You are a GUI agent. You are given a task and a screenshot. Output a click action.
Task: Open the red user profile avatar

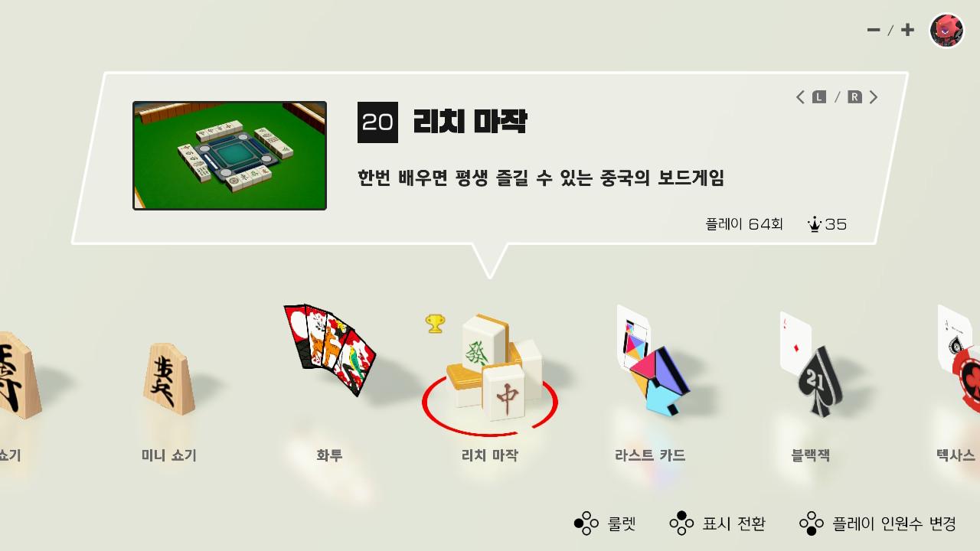click(946, 31)
